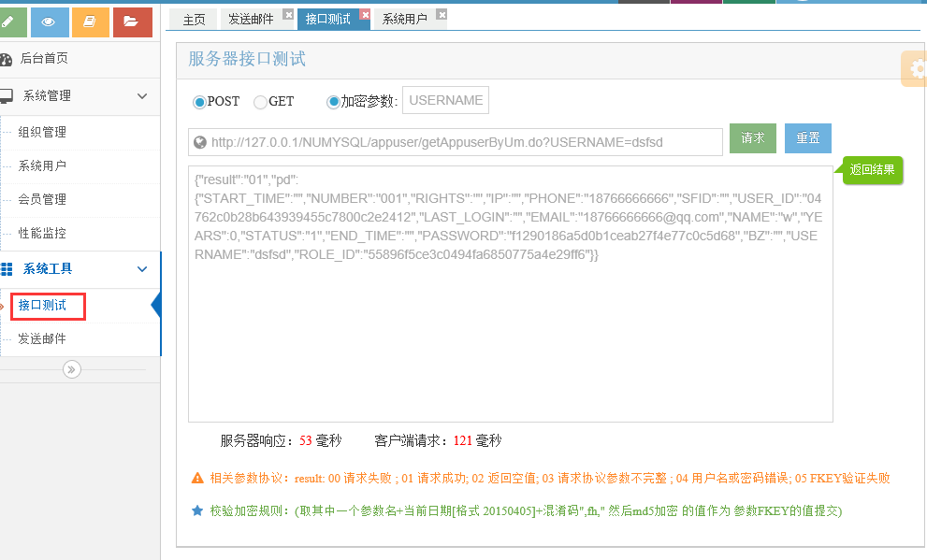Click the green 返回结果 label
This screenshot has width=927, height=560.
click(872, 170)
